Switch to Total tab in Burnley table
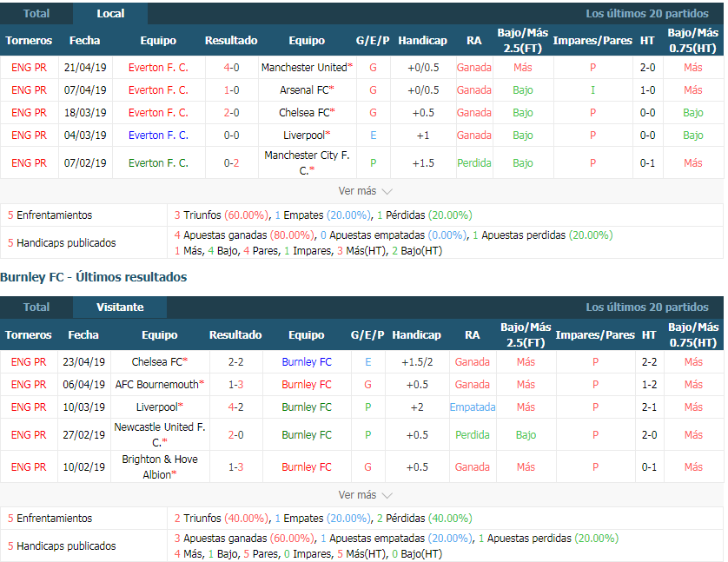Image resolution: width=728 pixels, height=562 pixels. click(36, 307)
